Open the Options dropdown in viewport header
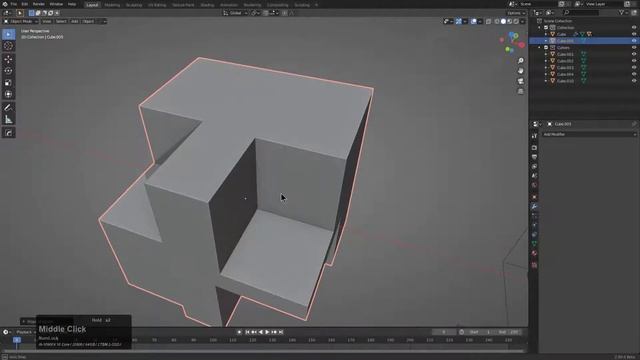This screenshot has width=640, height=360. (516, 13)
